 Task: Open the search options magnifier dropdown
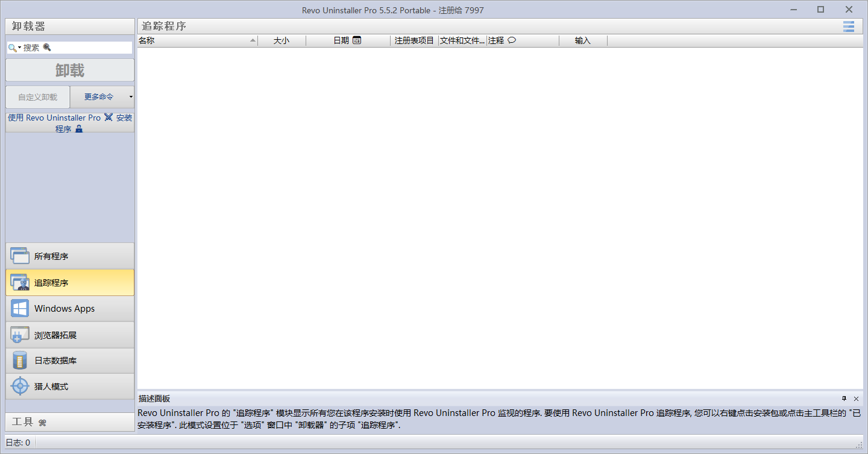point(14,48)
